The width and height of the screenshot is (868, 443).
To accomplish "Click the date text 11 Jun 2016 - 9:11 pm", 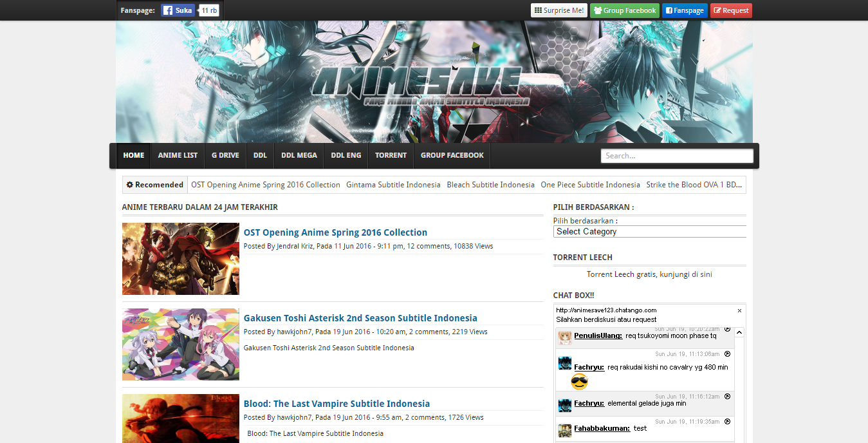I will 369,246.
